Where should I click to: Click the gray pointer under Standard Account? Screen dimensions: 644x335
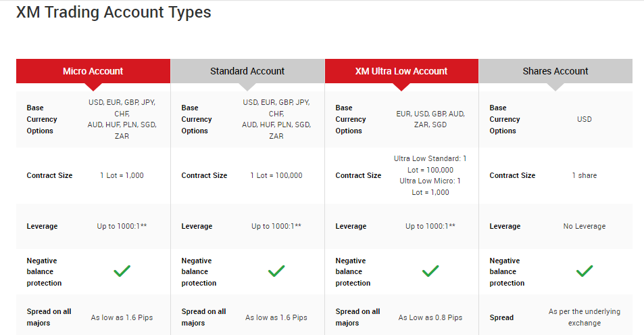click(247, 87)
